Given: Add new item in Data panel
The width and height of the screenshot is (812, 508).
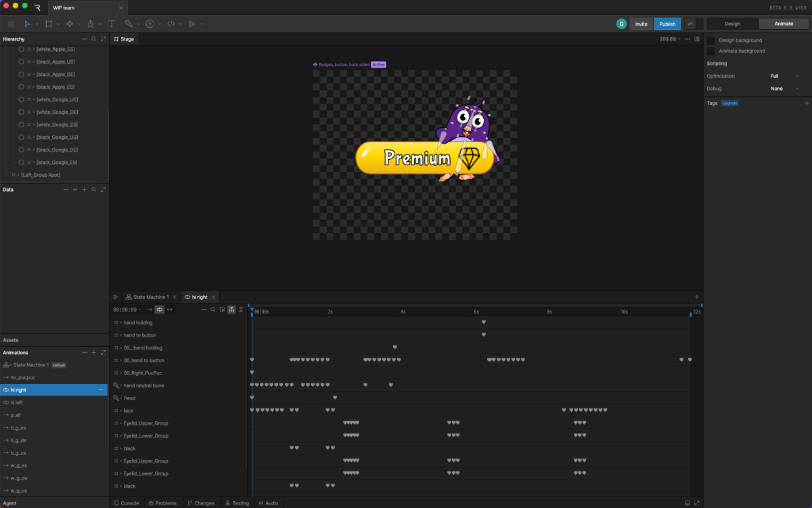Looking at the screenshot, I should click(x=85, y=190).
